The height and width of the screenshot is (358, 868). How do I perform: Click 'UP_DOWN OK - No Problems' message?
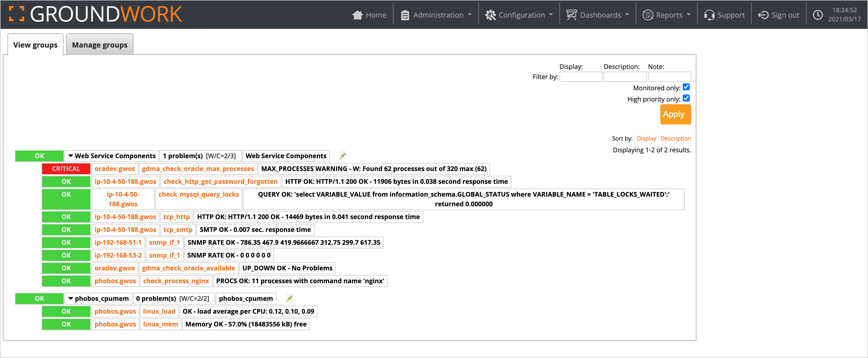287,268
